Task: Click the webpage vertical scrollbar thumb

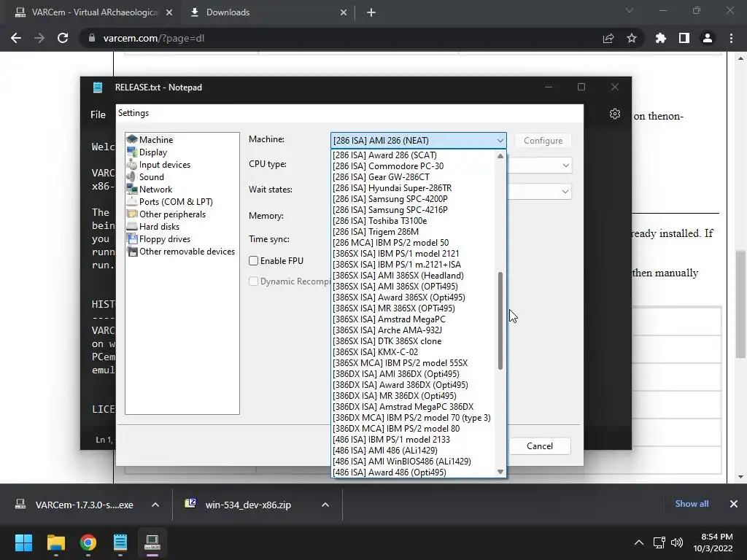Action: pos(740,305)
